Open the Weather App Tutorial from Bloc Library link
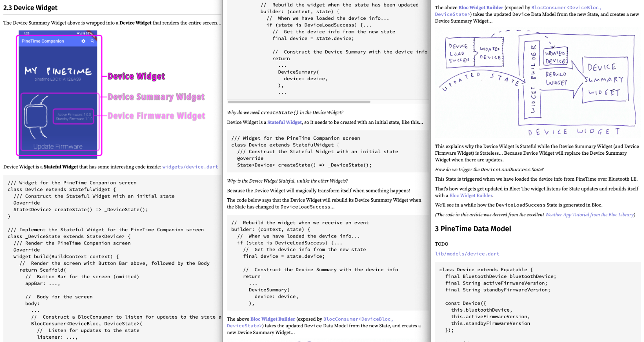Viewport: 644px width, 342px height. [589, 215]
